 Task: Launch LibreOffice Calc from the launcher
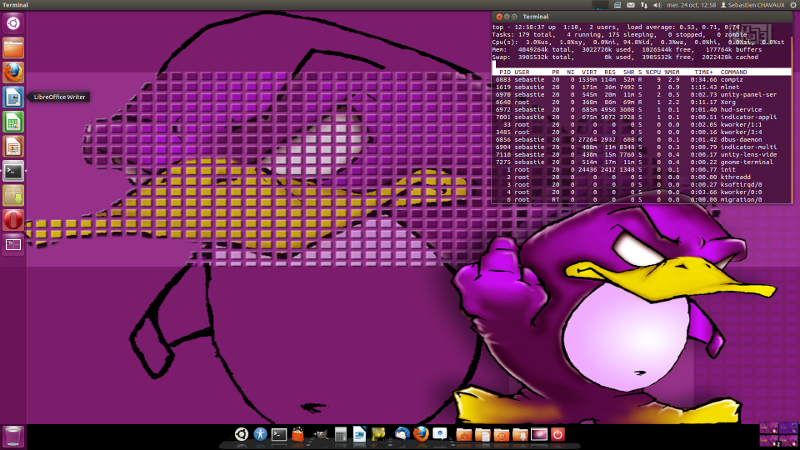[13, 122]
